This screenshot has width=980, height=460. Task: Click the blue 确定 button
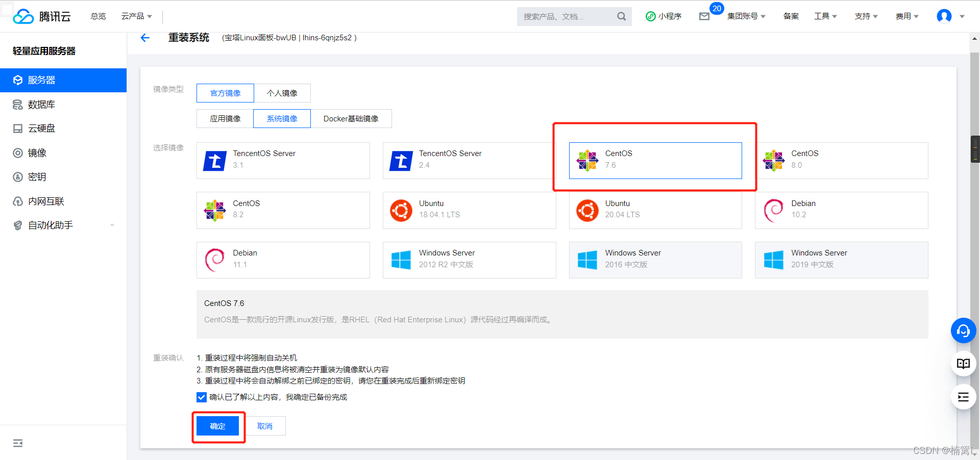pyautogui.click(x=218, y=426)
